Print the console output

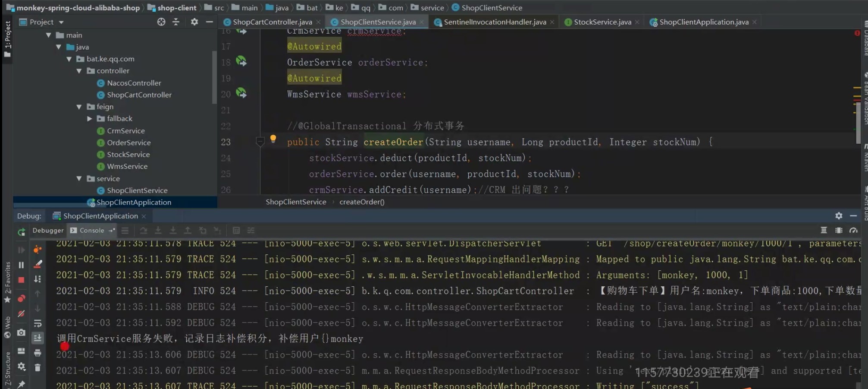pyautogui.click(x=38, y=353)
